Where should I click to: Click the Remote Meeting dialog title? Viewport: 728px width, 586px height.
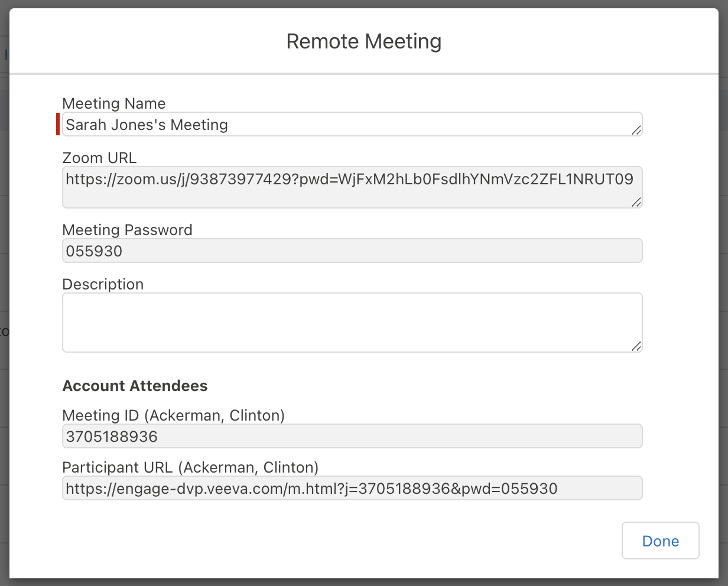pos(363,42)
